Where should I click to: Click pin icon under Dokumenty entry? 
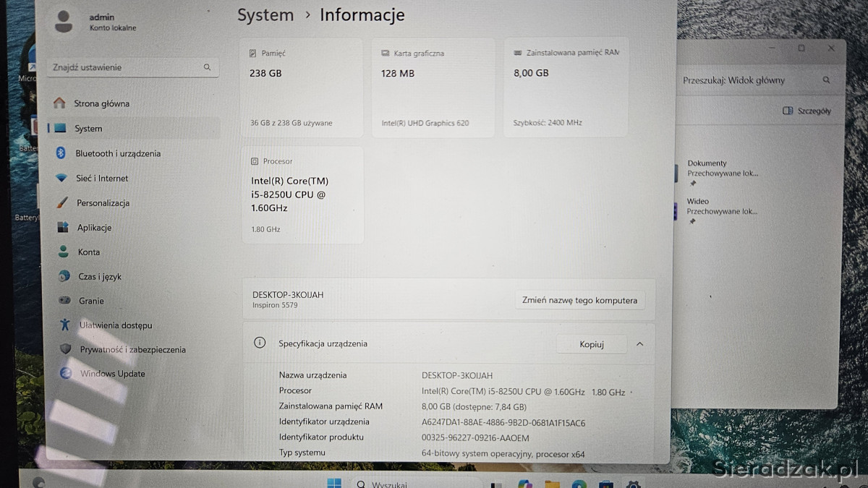[692, 184]
